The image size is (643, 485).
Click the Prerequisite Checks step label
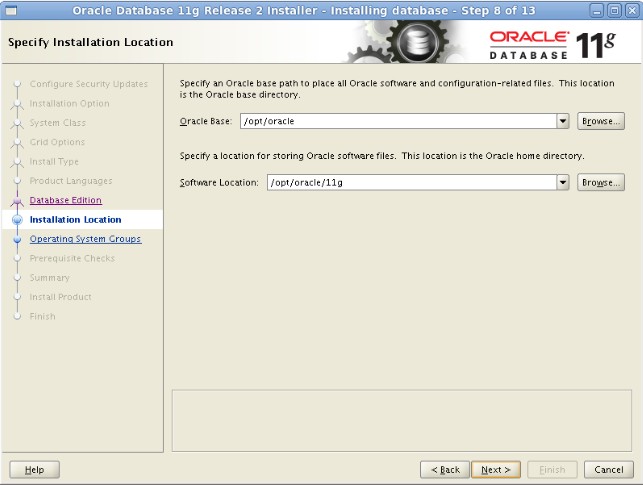coord(72,258)
